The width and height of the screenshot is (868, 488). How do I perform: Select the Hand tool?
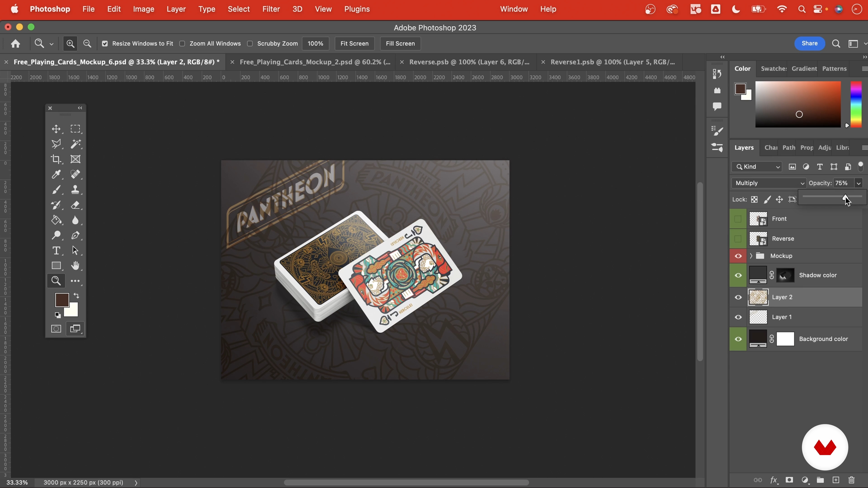[x=75, y=266]
